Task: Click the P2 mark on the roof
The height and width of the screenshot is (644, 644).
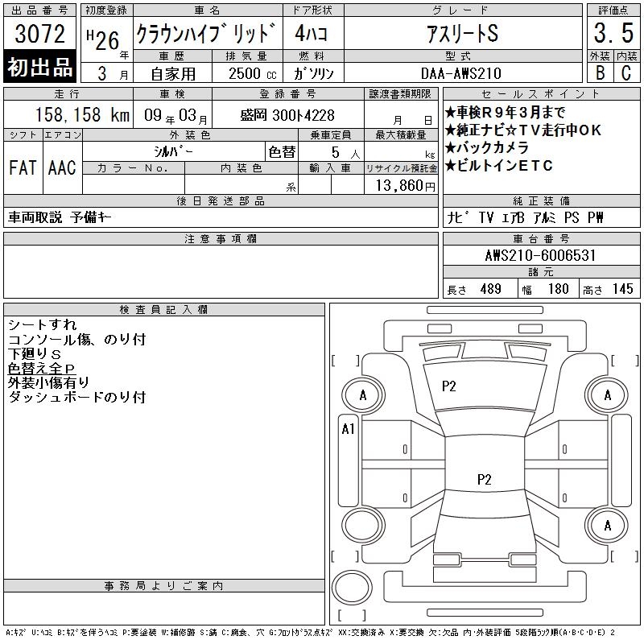Action: (484, 480)
